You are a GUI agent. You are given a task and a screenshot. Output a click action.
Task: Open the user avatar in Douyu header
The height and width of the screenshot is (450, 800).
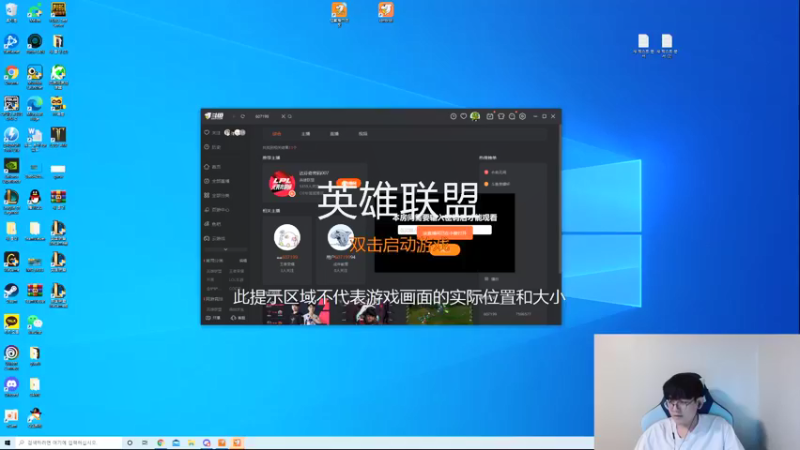click(x=475, y=116)
